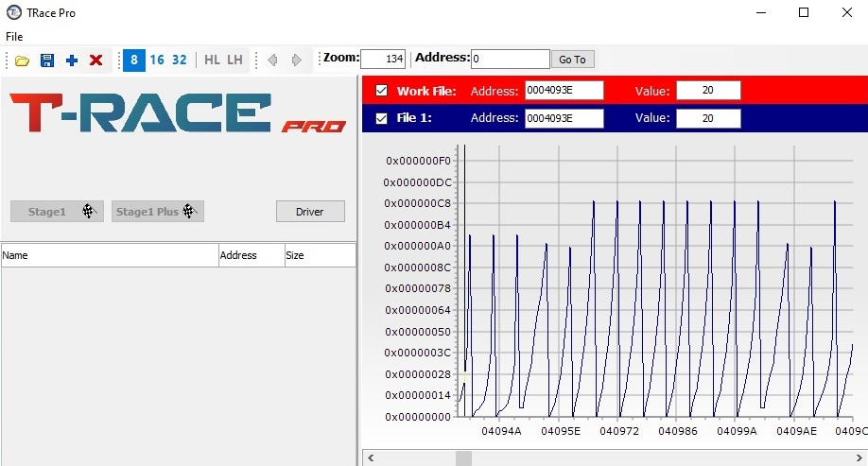Viewport: 868px width, 466px height.
Task: Navigate back with the left arrow icon
Action: point(272,60)
